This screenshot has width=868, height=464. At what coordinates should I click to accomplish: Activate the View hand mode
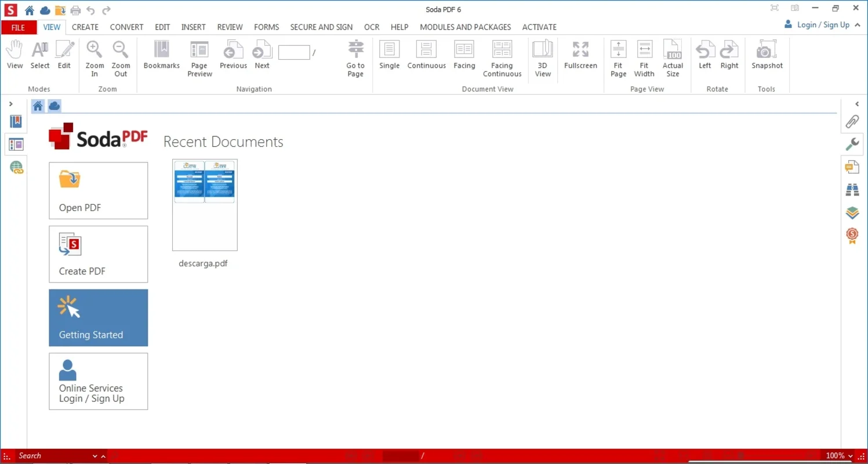coord(14,55)
